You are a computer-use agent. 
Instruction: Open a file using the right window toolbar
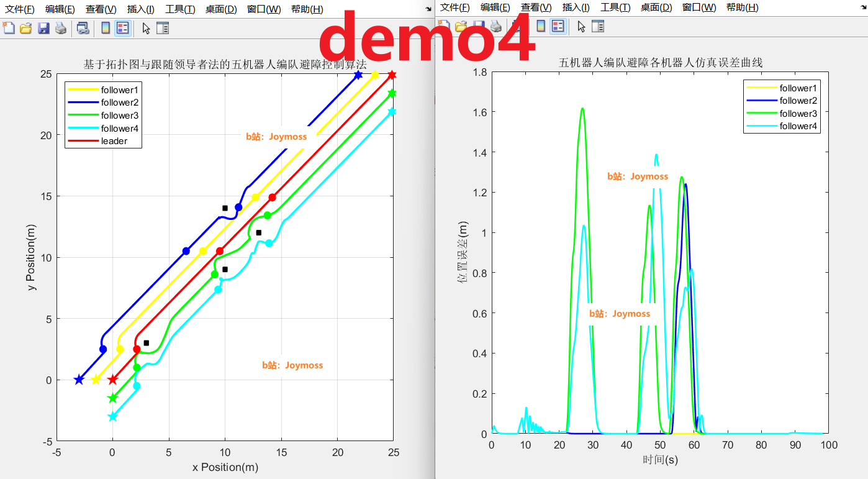(x=461, y=26)
